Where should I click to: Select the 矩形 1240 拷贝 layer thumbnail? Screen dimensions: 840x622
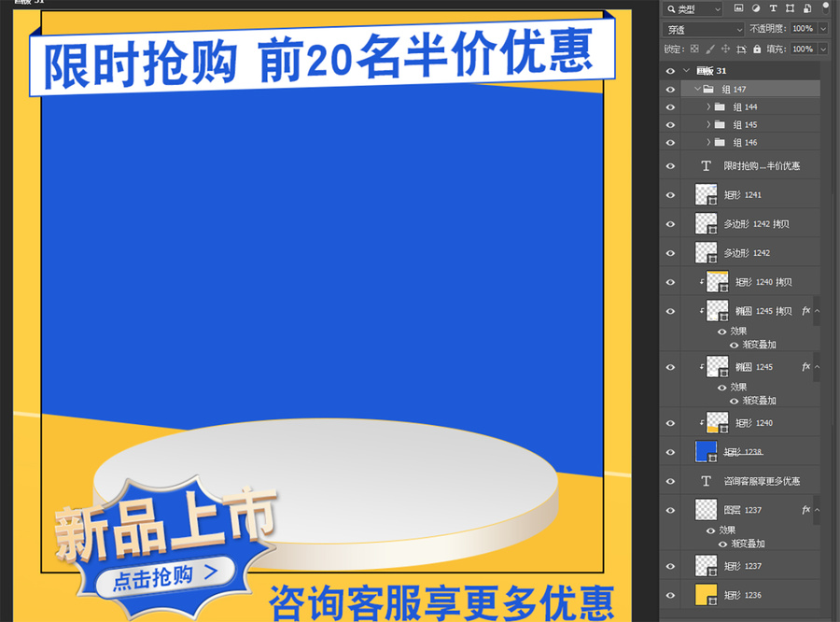pyautogui.click(x=718, y=281)
